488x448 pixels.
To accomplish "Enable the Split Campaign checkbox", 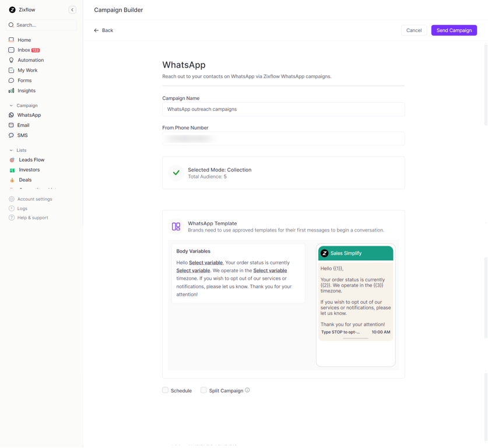I will pos(203,390).
